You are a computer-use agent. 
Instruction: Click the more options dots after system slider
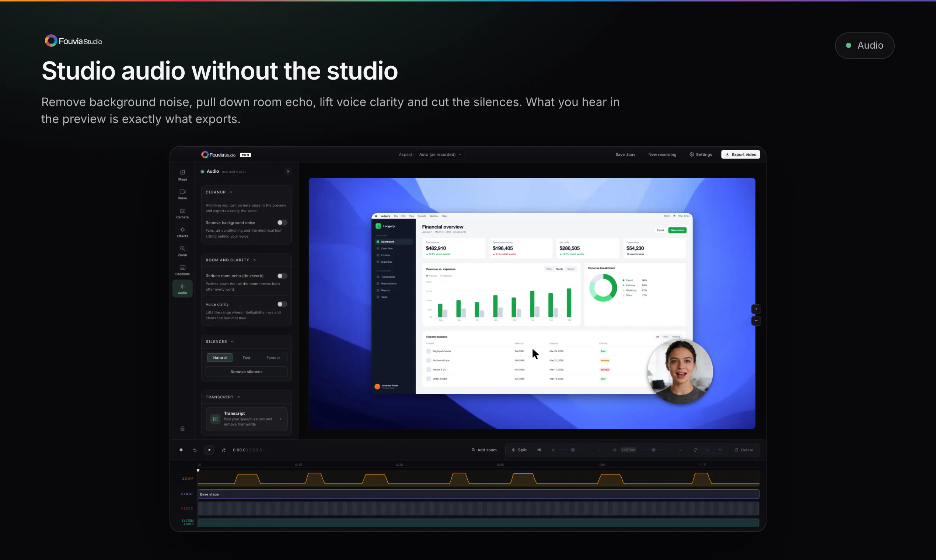pyautogui.click(x=680, y=450)
